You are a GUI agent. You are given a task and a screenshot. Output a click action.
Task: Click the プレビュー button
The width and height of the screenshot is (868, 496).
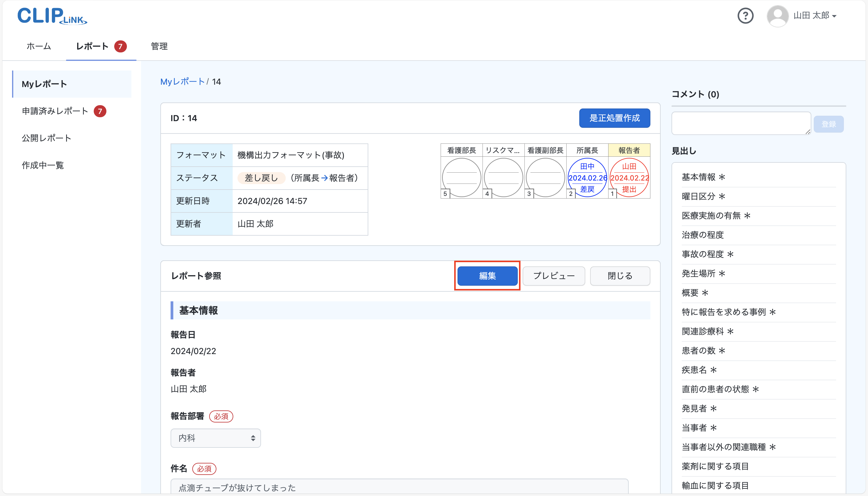coord(554,276)
